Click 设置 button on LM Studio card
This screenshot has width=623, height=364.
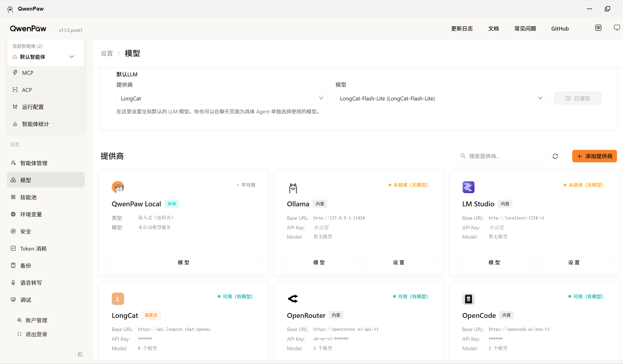574,263
